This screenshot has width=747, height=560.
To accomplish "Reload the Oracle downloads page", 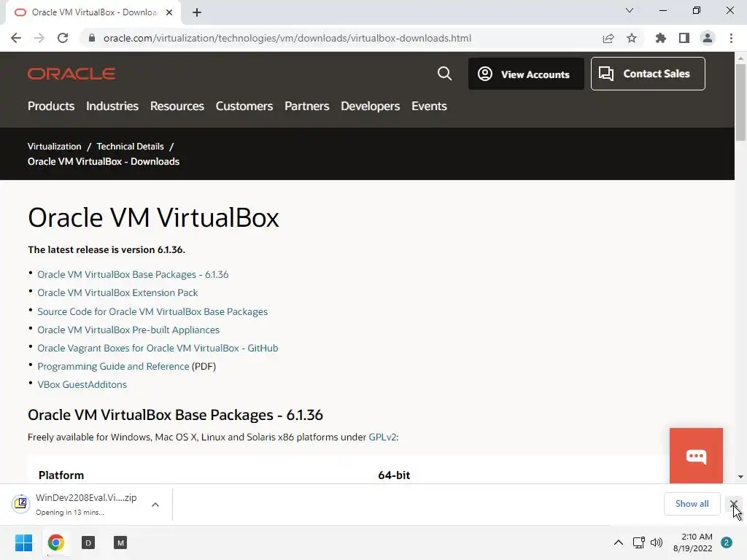I will point(63,38).
